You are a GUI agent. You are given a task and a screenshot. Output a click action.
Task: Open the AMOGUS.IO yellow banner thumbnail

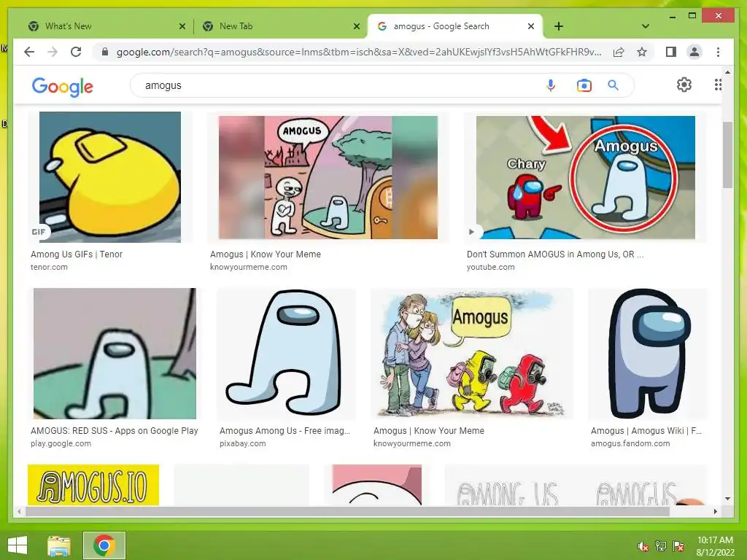[x=93, y=485]
